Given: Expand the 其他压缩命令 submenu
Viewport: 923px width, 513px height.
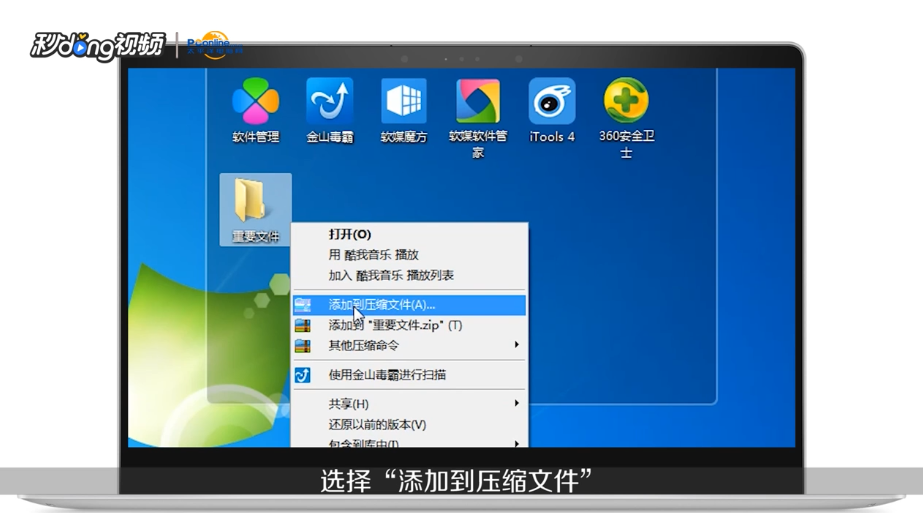Looking at the screenshot, I should (x=409, y=345).
